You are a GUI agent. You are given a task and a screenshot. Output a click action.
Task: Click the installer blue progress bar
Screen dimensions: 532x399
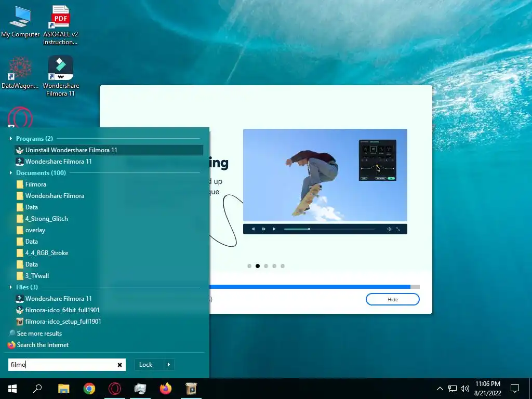pyautogui.click(x=314, y=287)
